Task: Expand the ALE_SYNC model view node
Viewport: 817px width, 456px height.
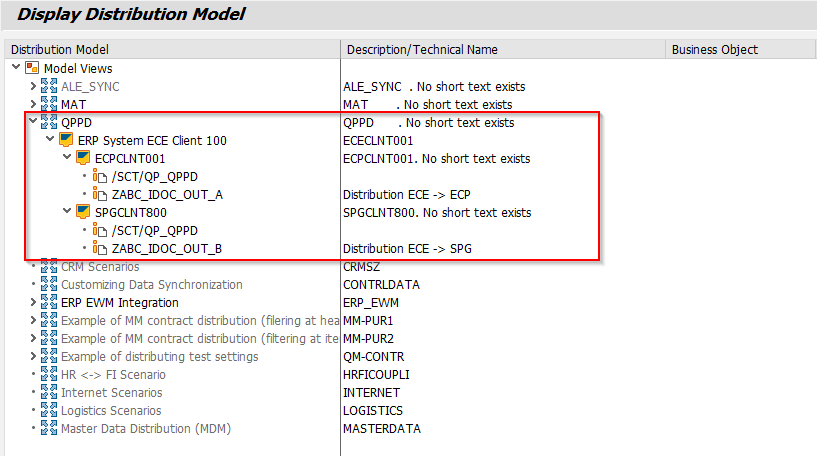Action: pos(33,86)
